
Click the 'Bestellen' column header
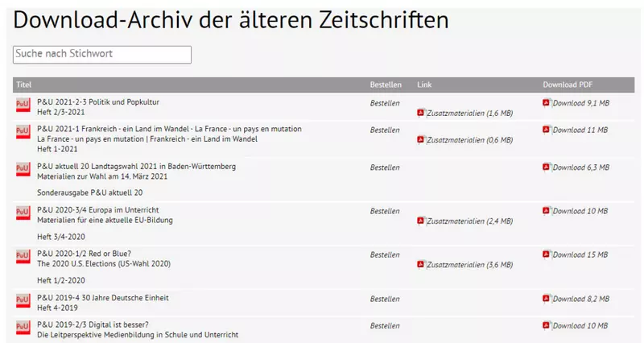point(386,85)
